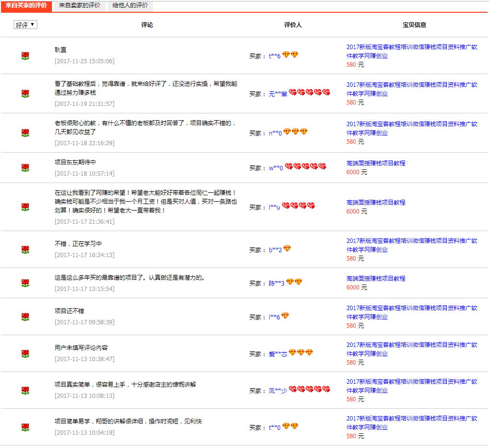Click the heart badges next to buyer 无**辈
This screenshot has width=489, height=448.
309,93
